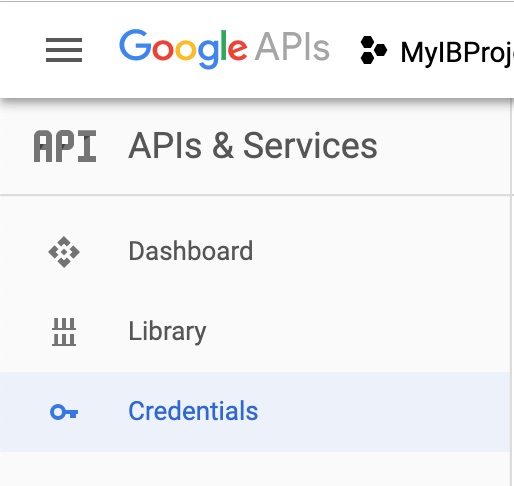Click the blue Credentials key icon
The width and height of the screenshot is (514, 486).
point(64,412)
